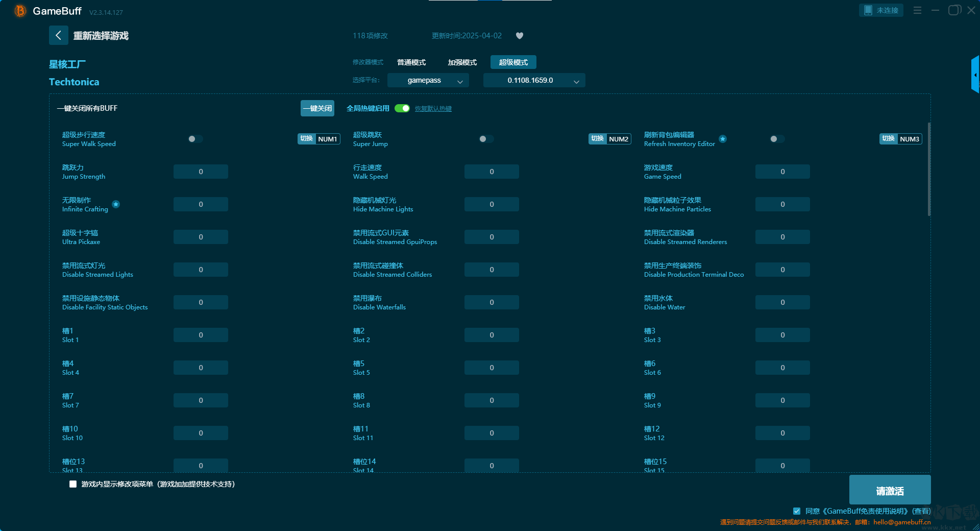The height and width of the screenshot is (531, 980).
Task: Click the heart favorite icon
Action: coord(520,36)
